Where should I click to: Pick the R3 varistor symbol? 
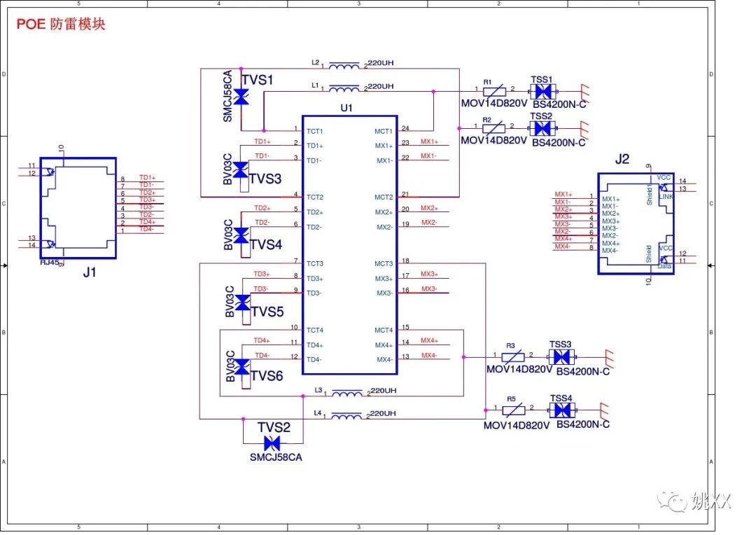tap(513, 357)
